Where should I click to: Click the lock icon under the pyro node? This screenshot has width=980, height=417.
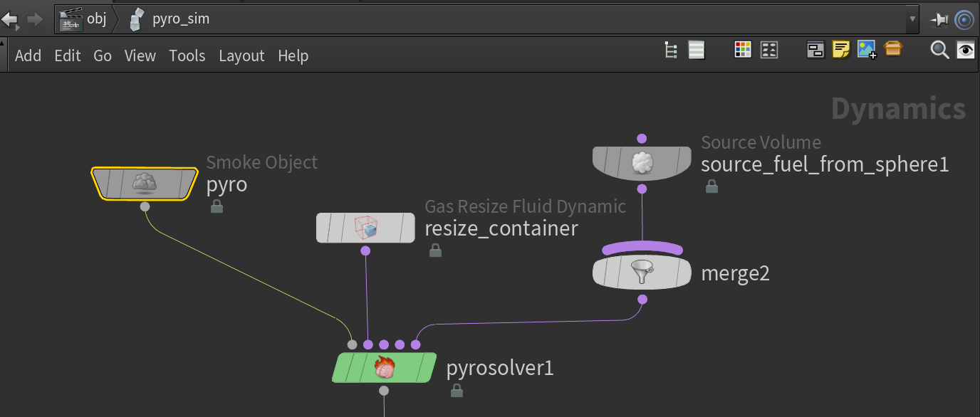pos(217,206)
